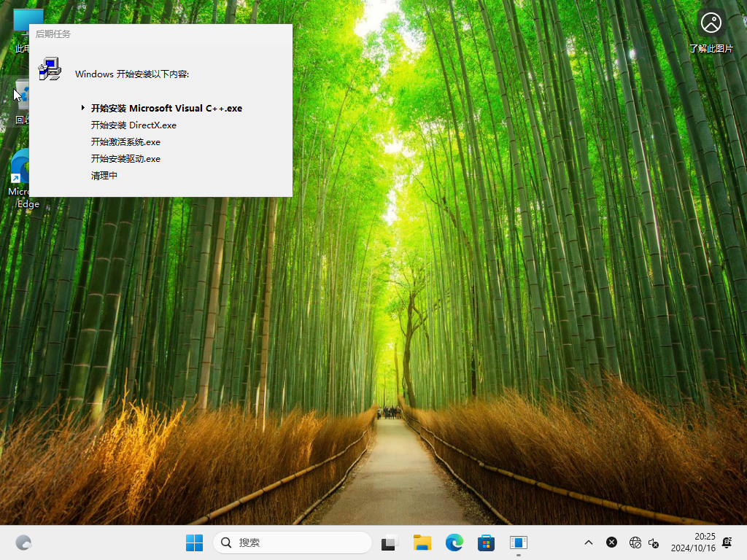
Task: Toggle the black X status tray icon
Action: tap(611, 542)
